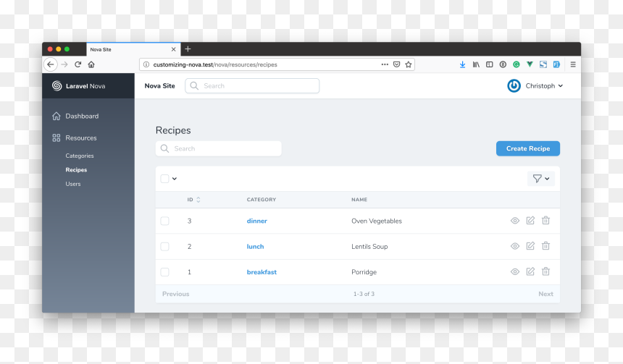The image size is (623, 364).
Task: Check the select-all checkbox in table header
Action: tap(164, 179)
